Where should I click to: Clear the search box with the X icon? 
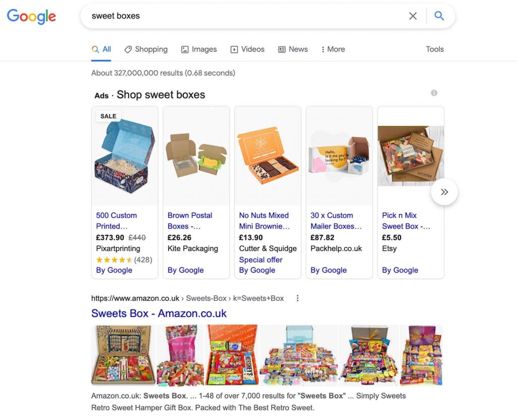coord(413,16)
